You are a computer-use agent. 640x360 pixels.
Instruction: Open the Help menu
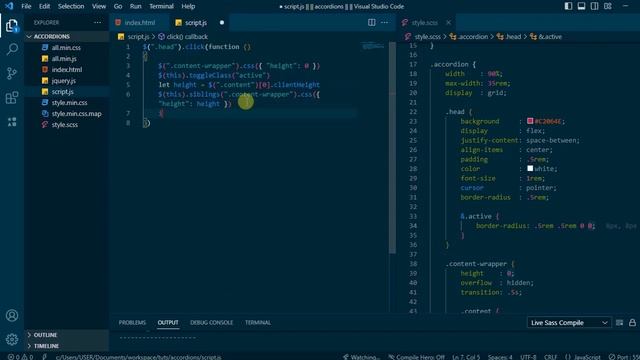click(188, 6)
